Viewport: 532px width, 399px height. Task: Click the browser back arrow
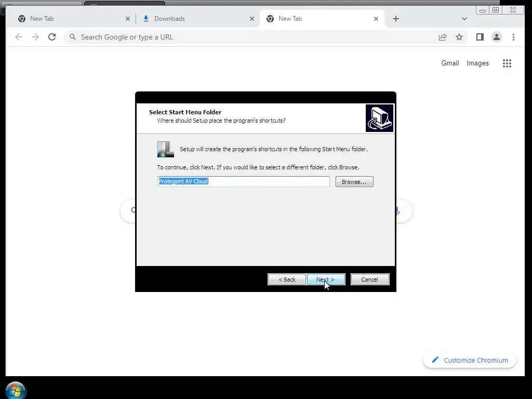(x=19, y=37)
